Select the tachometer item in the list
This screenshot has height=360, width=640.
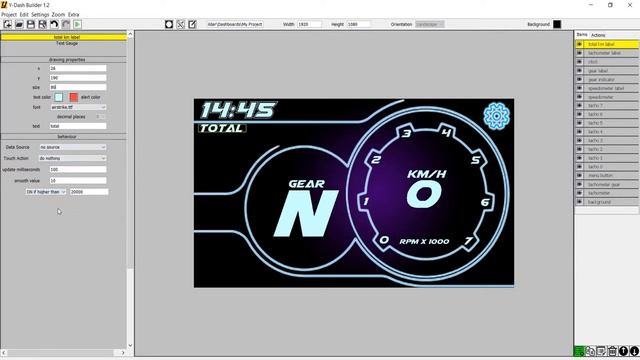[611, 193]
